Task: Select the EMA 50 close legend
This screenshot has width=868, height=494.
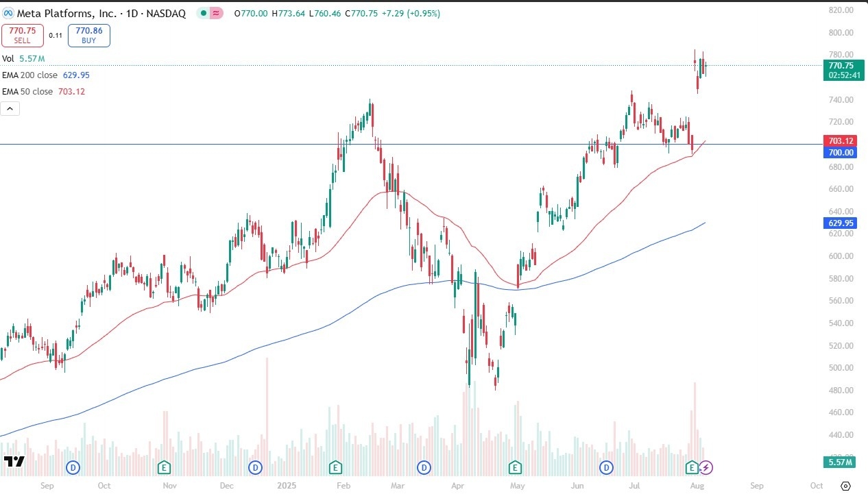Action: pos(43,92)
